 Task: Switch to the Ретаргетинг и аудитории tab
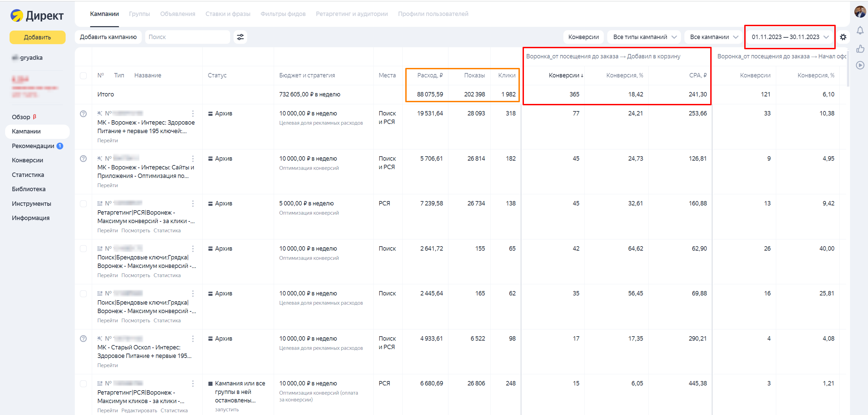point(352,14)
